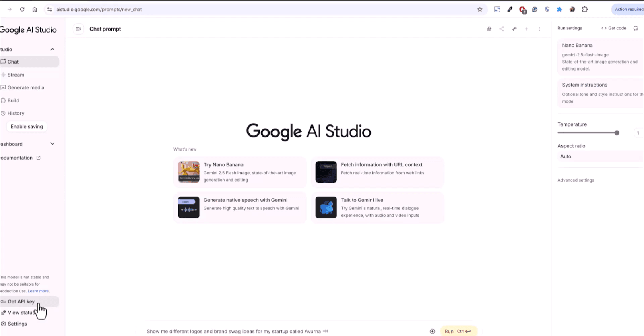Adjust the Temperature slider handle
644x336 pixels.
coord(617,133)
